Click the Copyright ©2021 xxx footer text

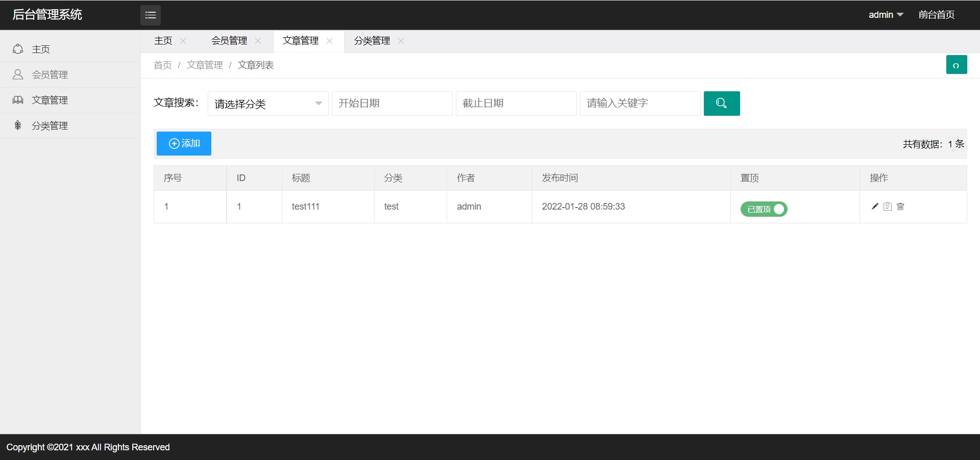coord(88,447)
